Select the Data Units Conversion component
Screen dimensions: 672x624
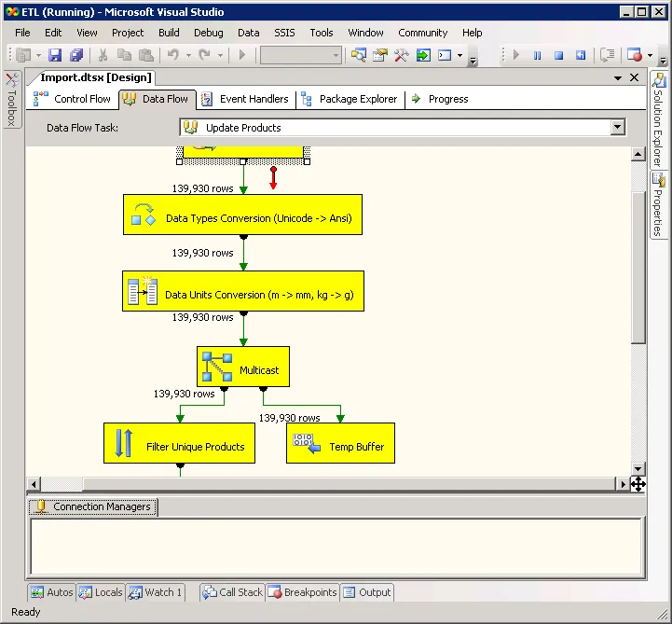click(x=242, y=292)
